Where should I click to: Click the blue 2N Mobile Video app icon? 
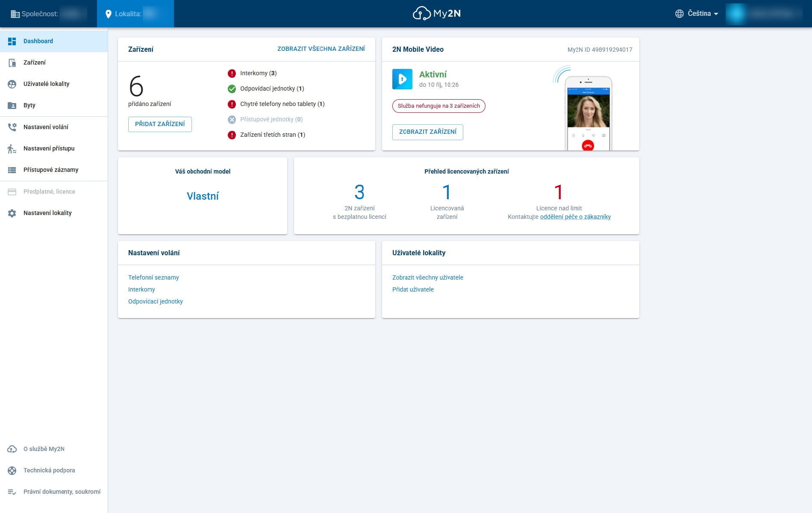402,79
